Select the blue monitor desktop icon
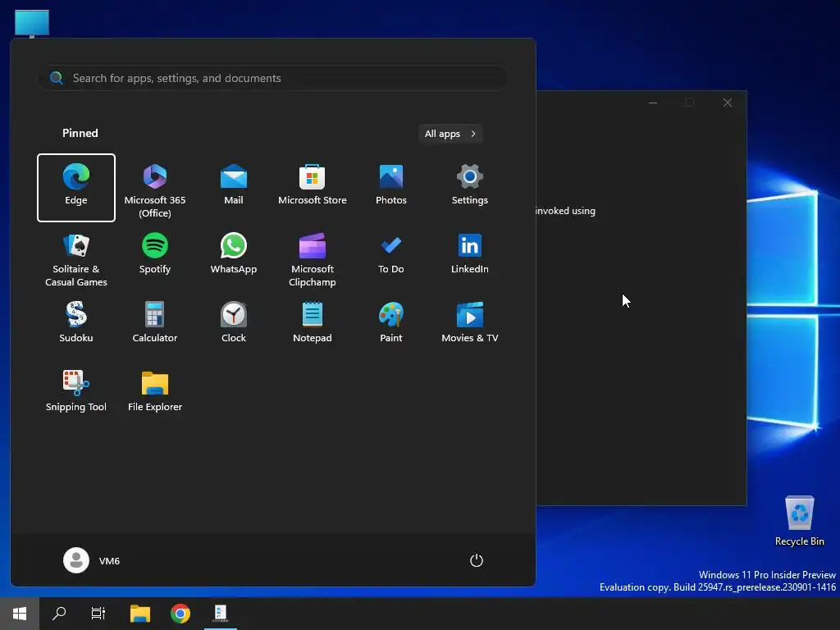The height and width of the screenshot is (630, 840). [32, 24]
